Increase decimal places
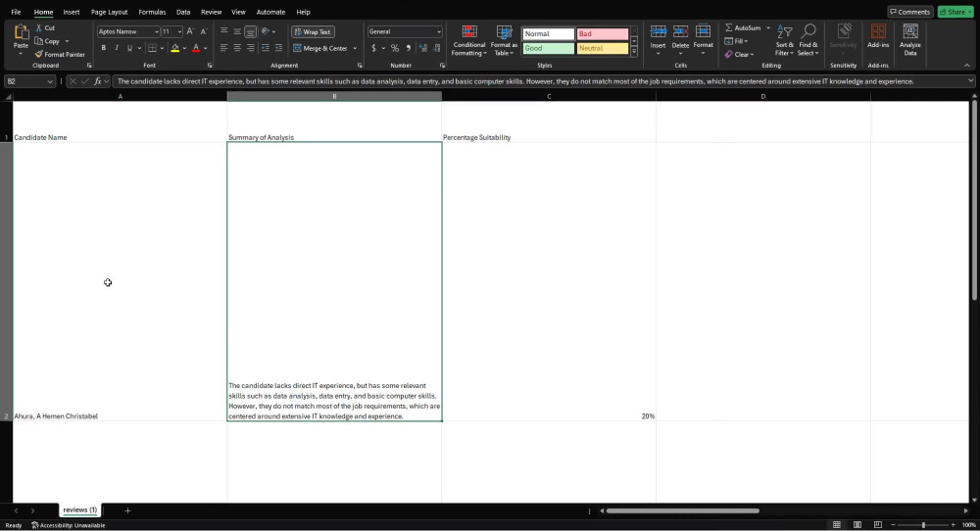The image size is (980, 531). 423,48
